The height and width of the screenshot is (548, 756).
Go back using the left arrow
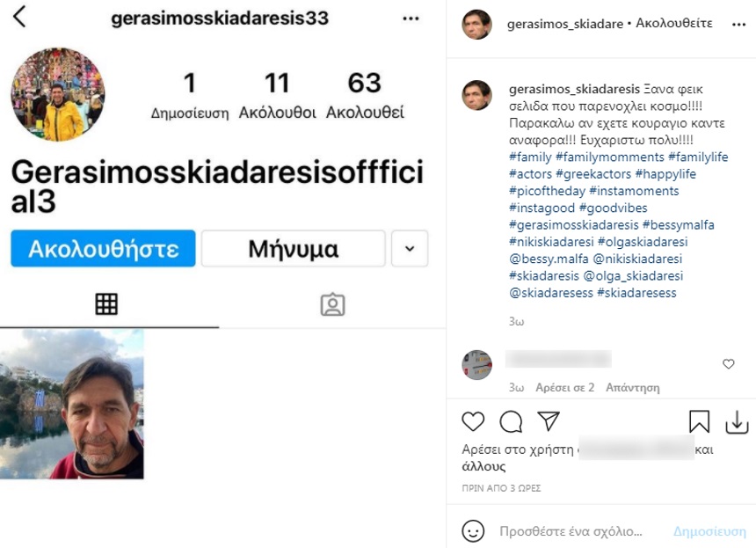(19, 18)
